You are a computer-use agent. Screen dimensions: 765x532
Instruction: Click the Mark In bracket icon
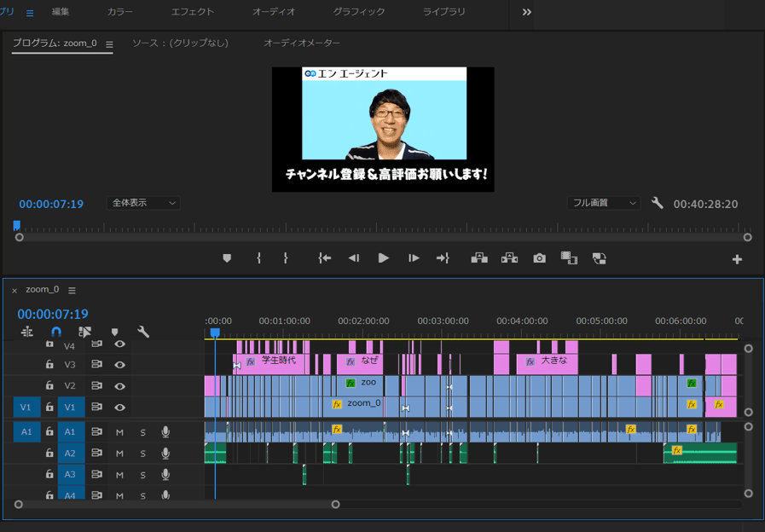(x=258, y=258)
